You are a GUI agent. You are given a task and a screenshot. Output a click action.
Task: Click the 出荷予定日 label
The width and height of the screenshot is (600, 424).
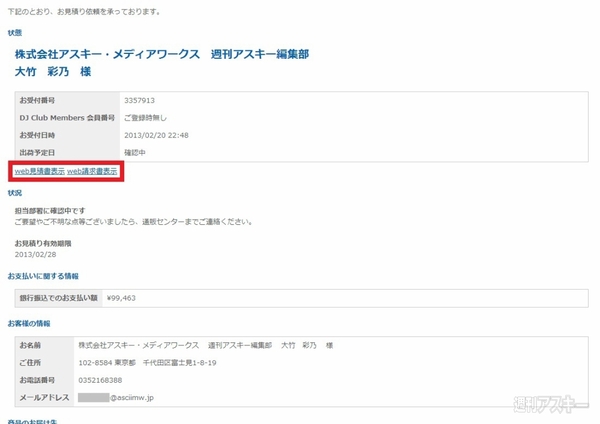coord(37,153)
